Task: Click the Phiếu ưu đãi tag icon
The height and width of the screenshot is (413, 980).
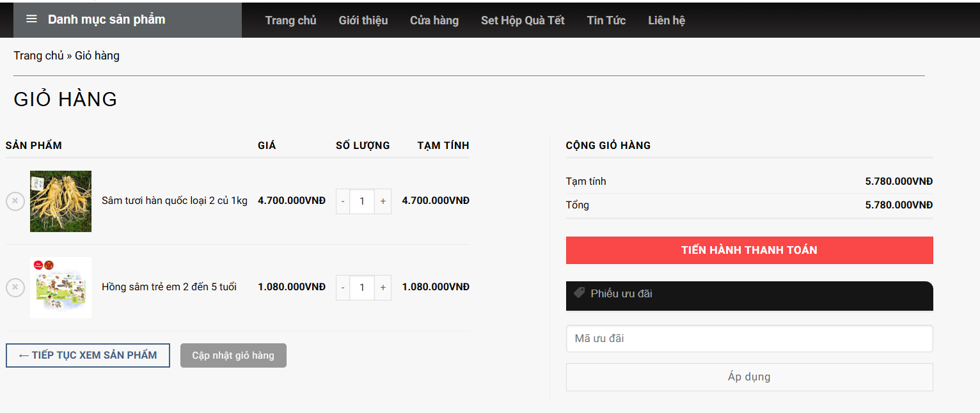Action: [x=579, y=293]
